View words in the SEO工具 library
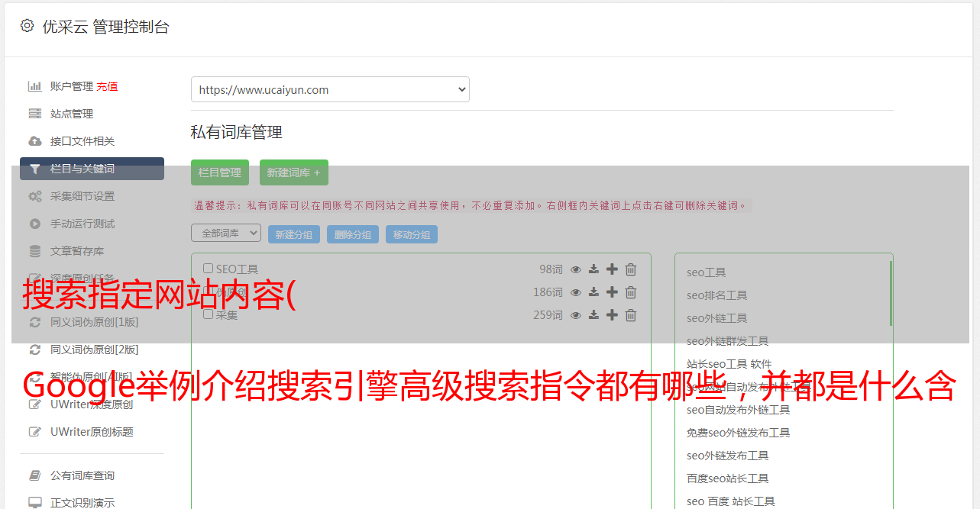 point(576,269)
